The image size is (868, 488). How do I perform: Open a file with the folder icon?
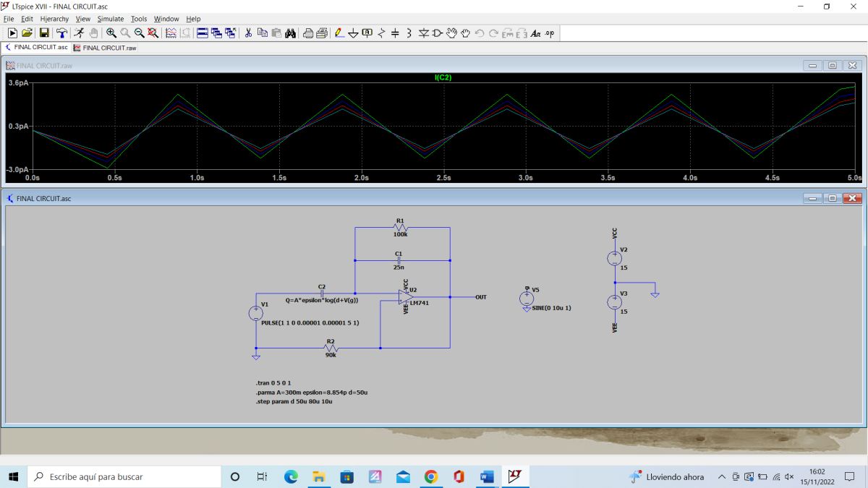pos(27,33)
